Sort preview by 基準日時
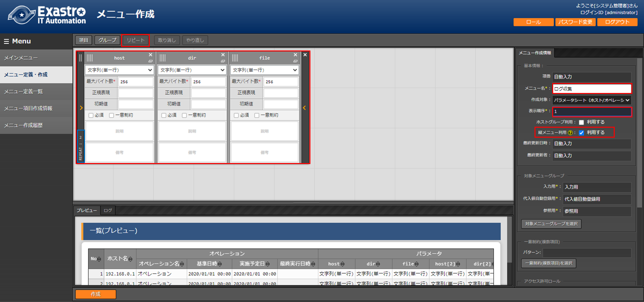644x302 pixels. coord(220,264)
